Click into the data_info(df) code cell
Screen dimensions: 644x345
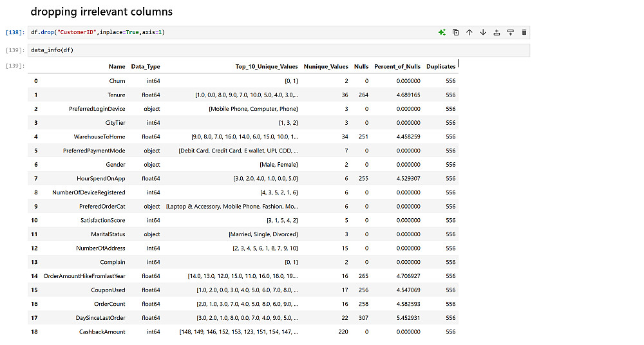click(x=258, y=50)
